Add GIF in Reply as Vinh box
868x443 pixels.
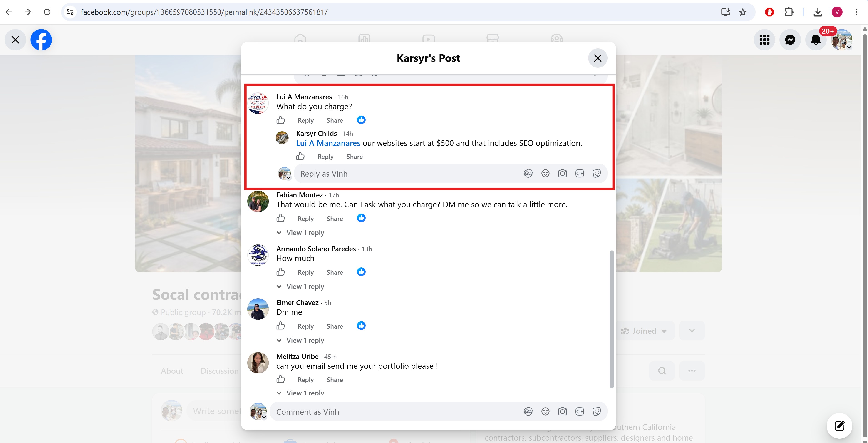(580, 173)
